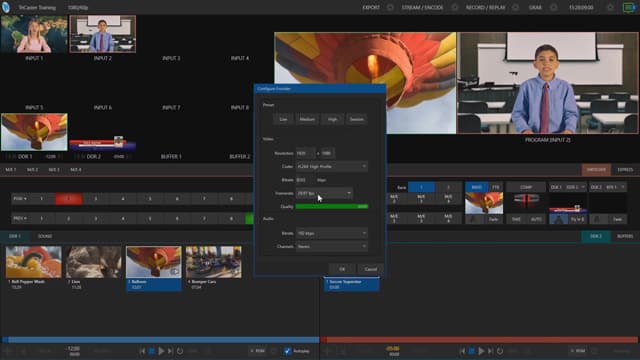Image resolution: width=640 pixels, height=360 pixels.
Task: Click the blue DDR 1 scrub bar
Action: click(160, 340)
